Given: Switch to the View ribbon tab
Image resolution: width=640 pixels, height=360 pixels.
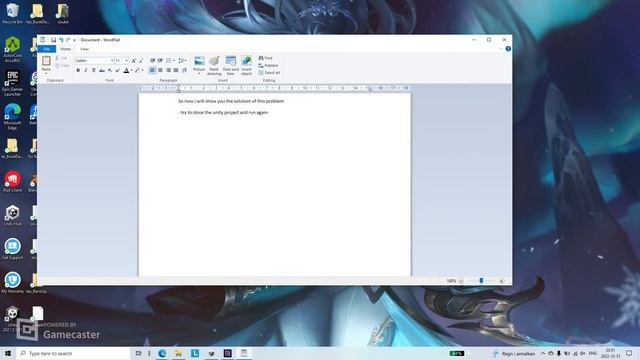Looking at the screenshot, I should tap(84, 49).
